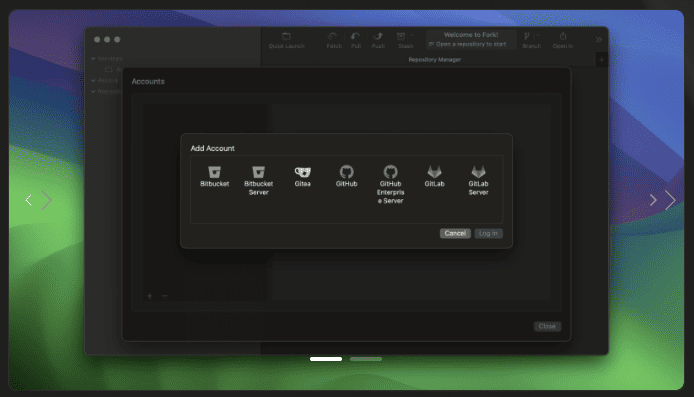This screenshot has width=694, height=397.
Task: Collapse the Services sidebar section
Action: [x=93, y=58]
